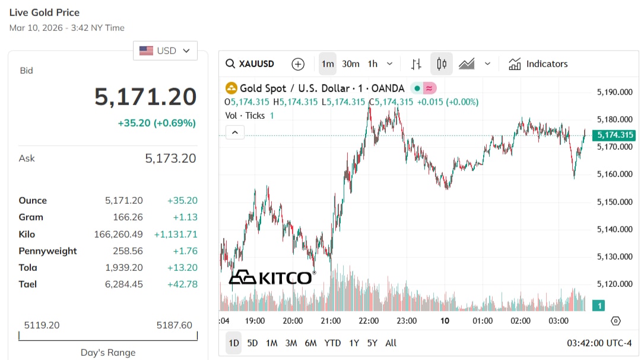The height and width of the screenshot is (360, 644).
Task: Expand the chart style dropdown chevron
Action: (488, 64)
